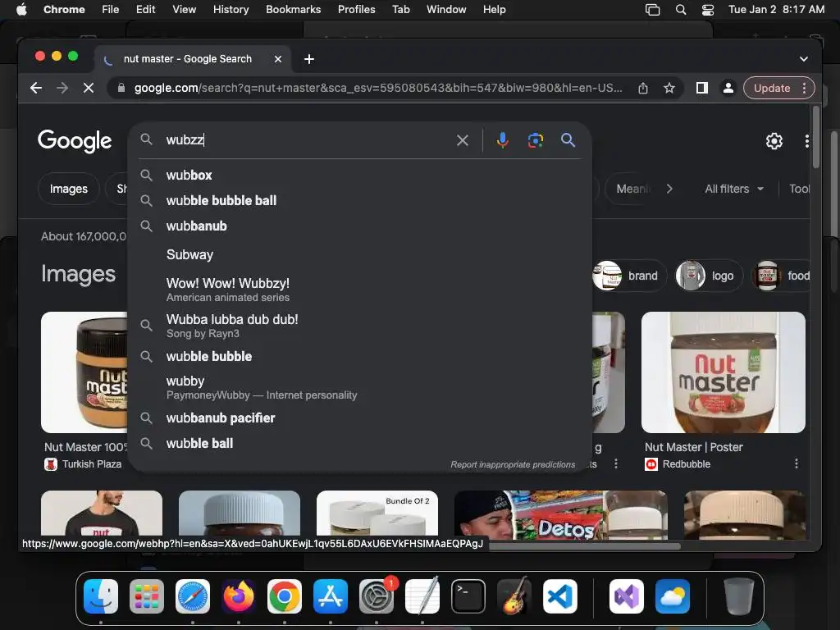Clear the search box with X icon
This screenshot has width=840, height=630.
(463, 140)
